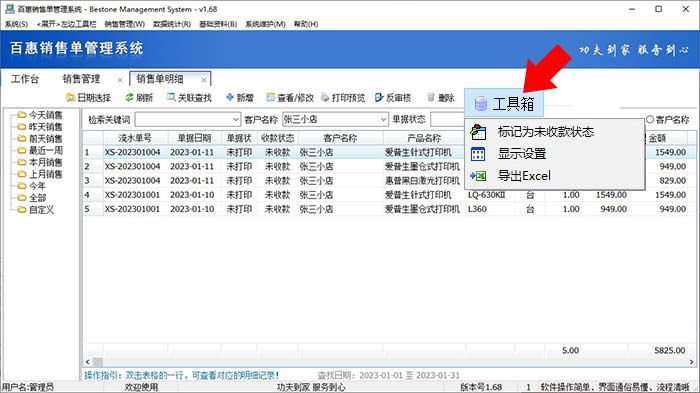Click the 单据日期 column header

click(194, 138)
